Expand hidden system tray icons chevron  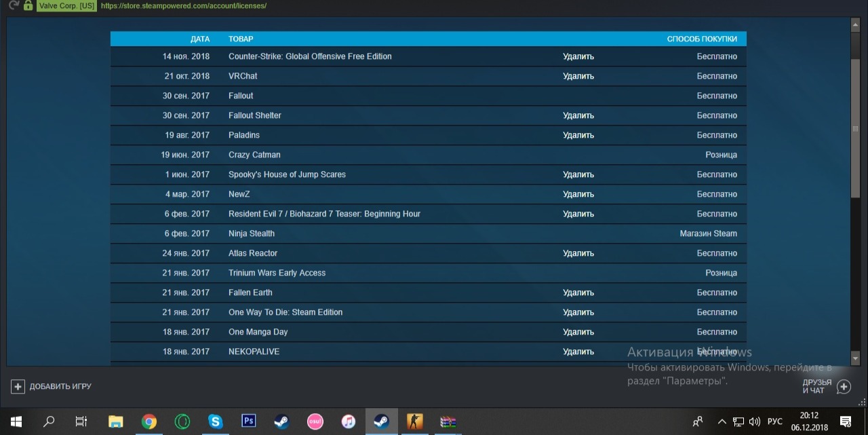(722, 421)
